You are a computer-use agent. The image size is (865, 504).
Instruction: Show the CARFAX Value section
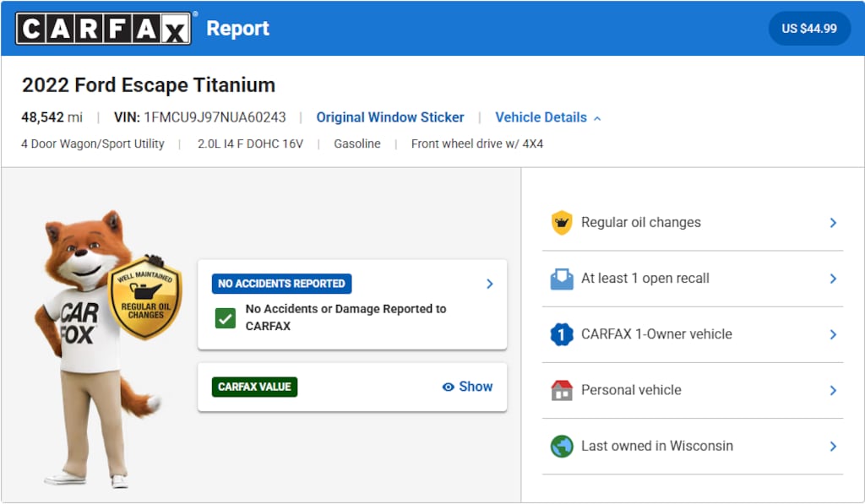click(x=474, y=387)
